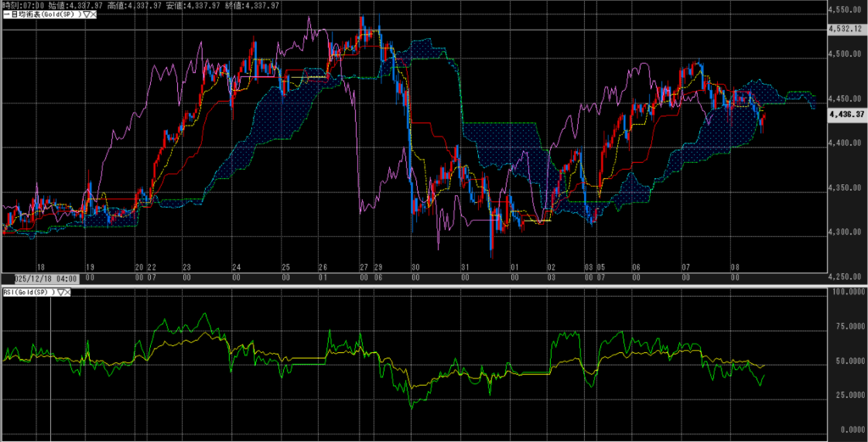The image size is (868, 442).
Task: Click the 4,300.00 price axis level
Action: pos(845,232)
